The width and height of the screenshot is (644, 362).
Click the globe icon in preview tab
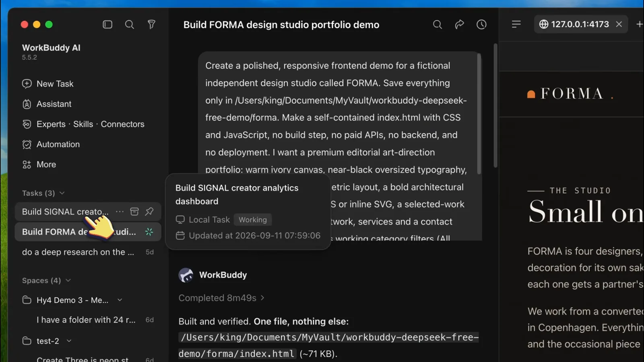[544, 24]
